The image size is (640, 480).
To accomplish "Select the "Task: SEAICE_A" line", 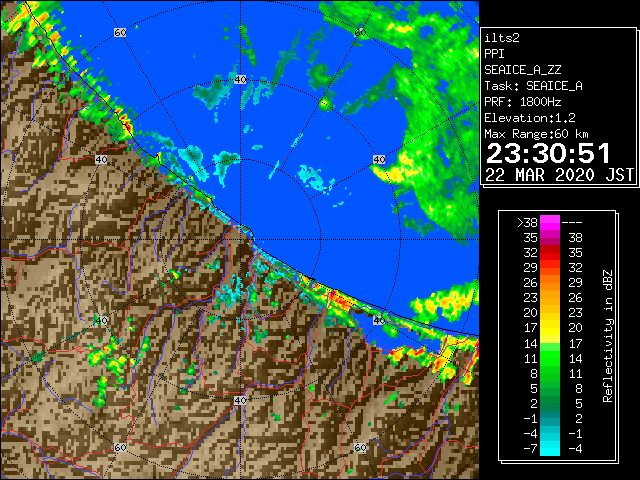I will 533,86.
